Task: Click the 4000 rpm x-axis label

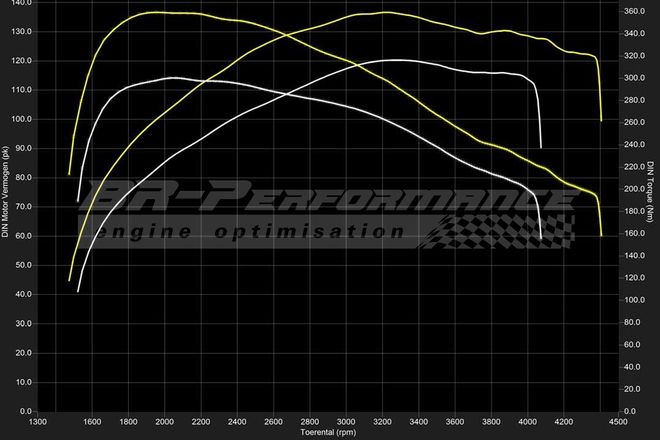Action: (x=528, y=422)
